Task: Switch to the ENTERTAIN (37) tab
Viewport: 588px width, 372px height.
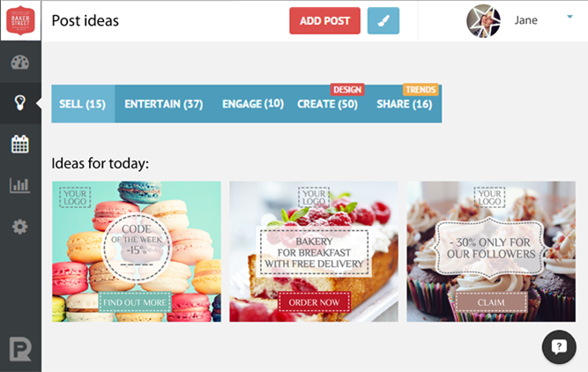Action: coord(164,104)
